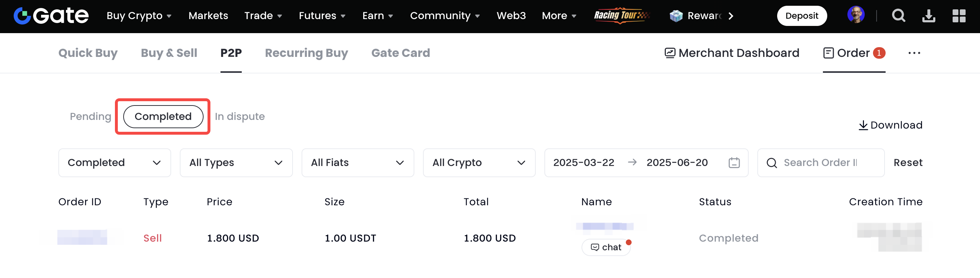
Task: Click the Deposit button
Action: pos(802,15)
